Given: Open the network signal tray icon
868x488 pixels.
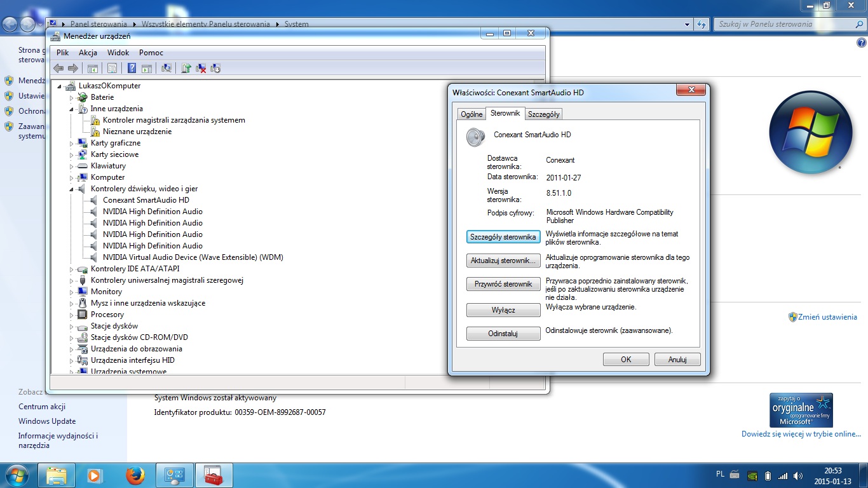Looking at the screenshot, I should click(x=782, y=475).
